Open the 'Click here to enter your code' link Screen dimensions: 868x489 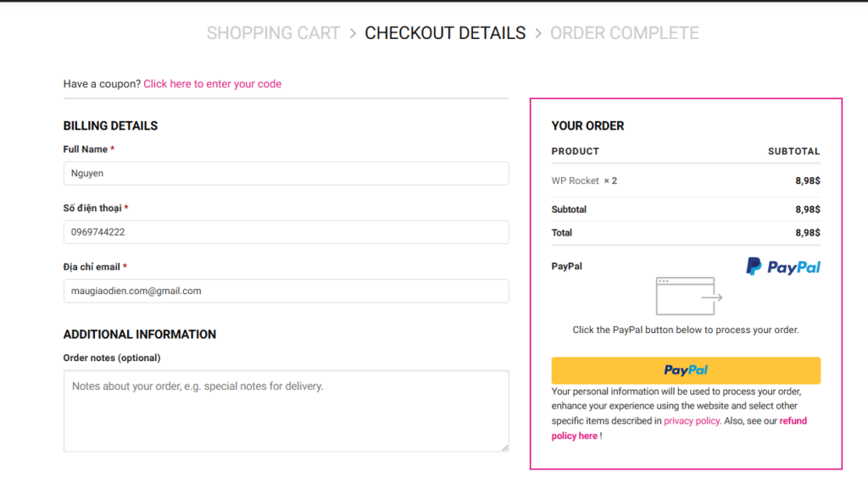click(212, 84)
